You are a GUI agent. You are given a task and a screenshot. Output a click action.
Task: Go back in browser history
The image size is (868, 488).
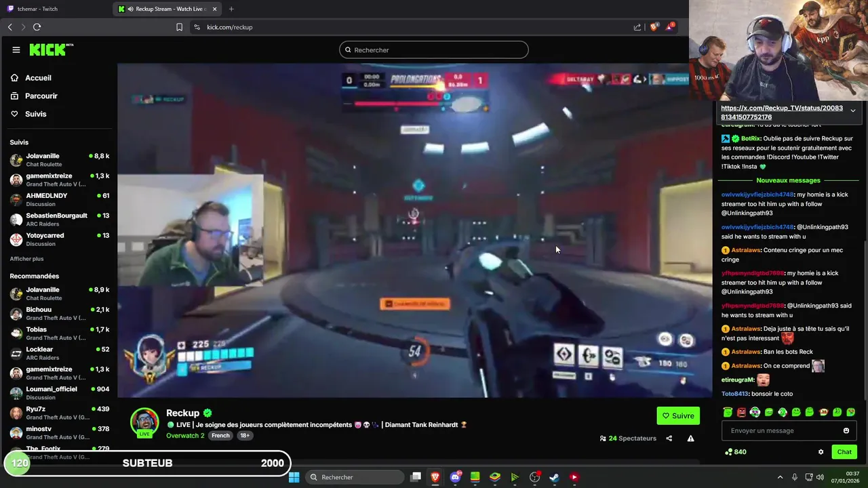(x=10, y=27)
